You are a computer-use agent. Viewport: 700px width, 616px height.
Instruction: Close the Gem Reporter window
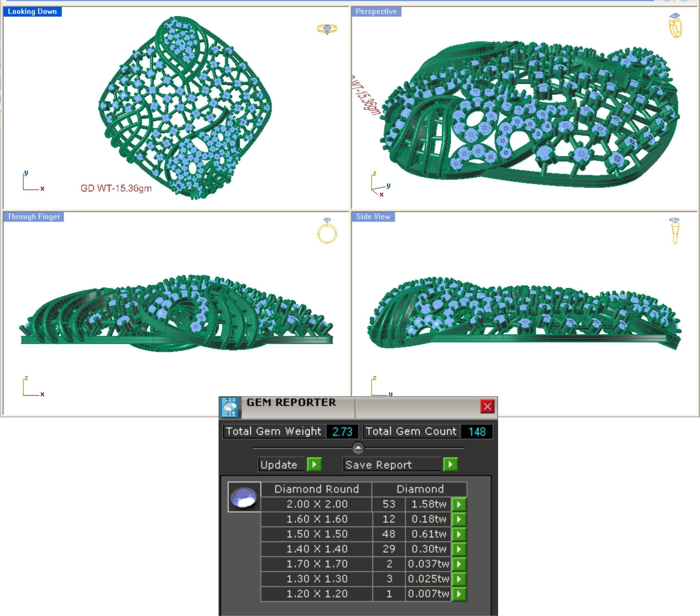click(487, 407)
